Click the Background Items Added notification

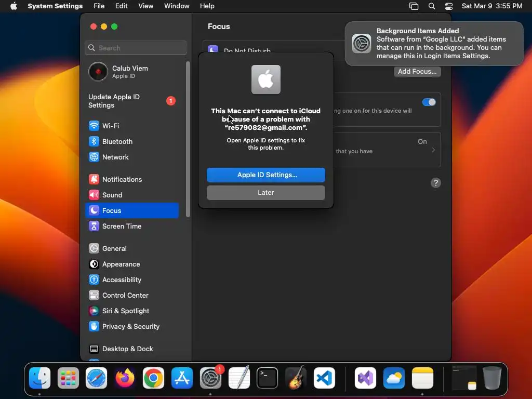tap(434, 44)
